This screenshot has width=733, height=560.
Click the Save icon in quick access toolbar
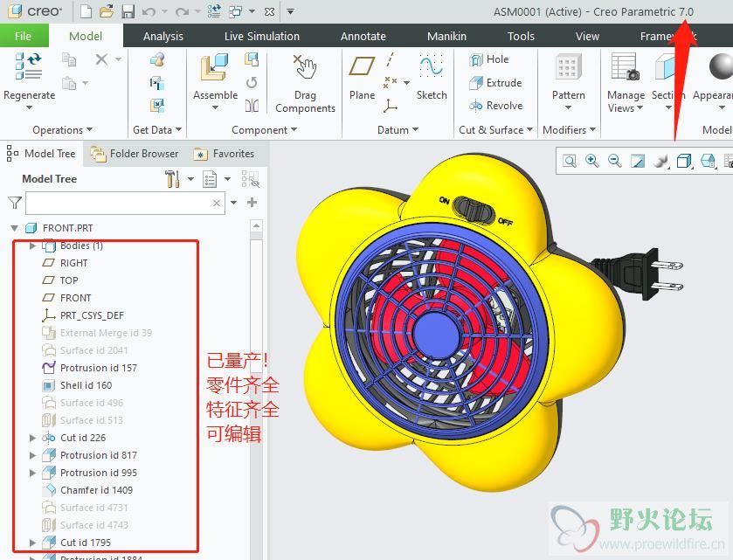pyautogui.click(x=128, y=11)
